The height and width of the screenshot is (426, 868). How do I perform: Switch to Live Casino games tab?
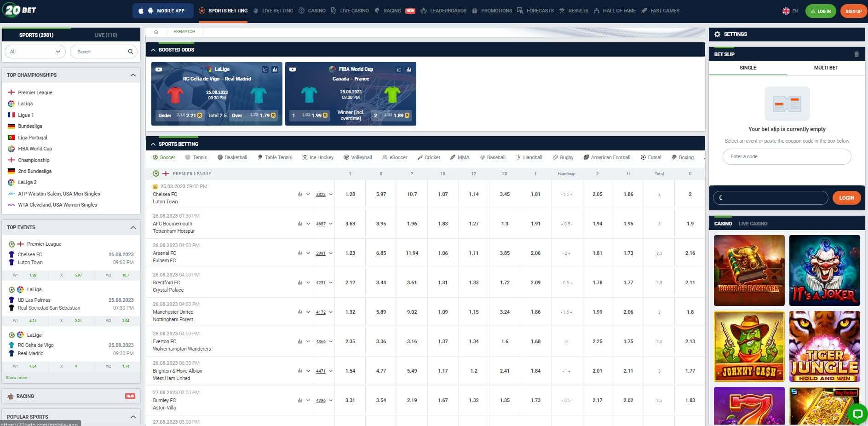[753, 224]
